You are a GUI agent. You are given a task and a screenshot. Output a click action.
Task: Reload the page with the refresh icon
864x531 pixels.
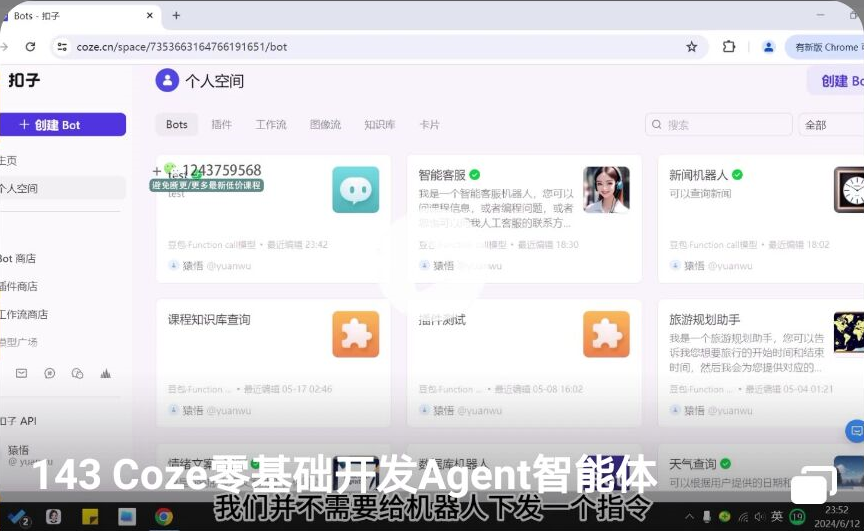click(x=31, y=47)
